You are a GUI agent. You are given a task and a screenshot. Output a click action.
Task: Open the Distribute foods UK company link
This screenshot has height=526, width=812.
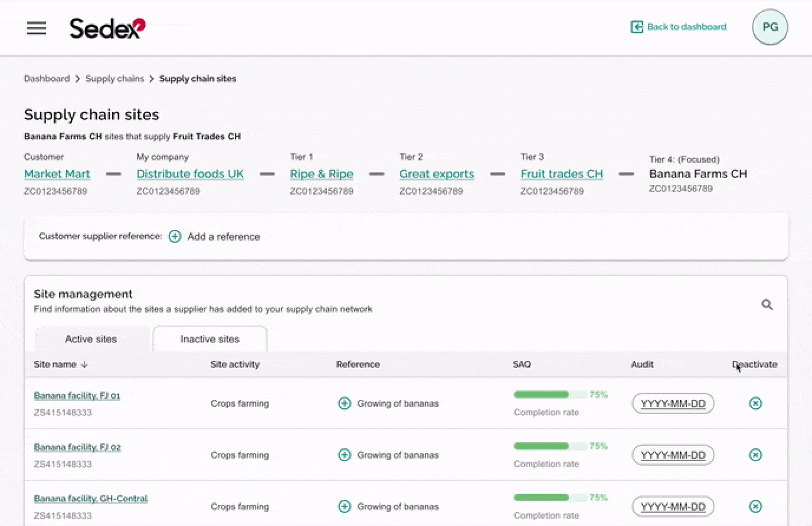click(190, 174)
